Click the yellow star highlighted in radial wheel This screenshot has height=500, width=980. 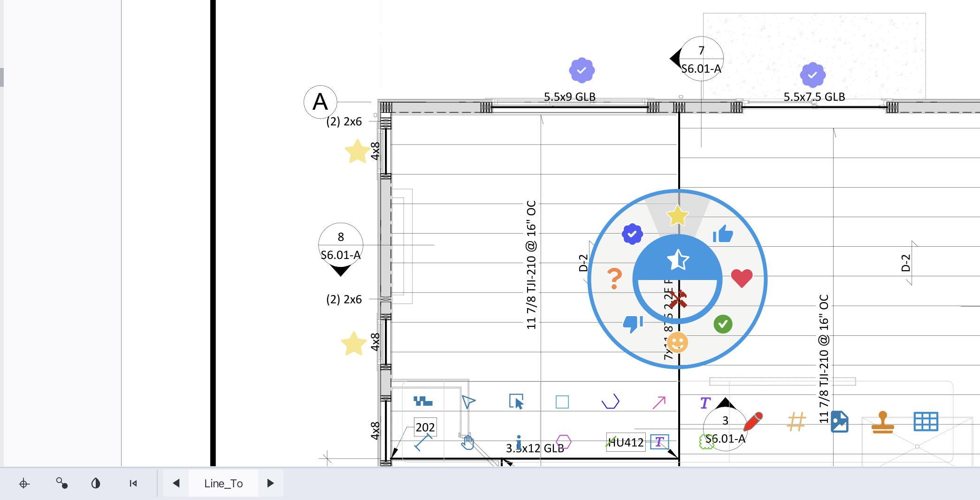(677, 216)
